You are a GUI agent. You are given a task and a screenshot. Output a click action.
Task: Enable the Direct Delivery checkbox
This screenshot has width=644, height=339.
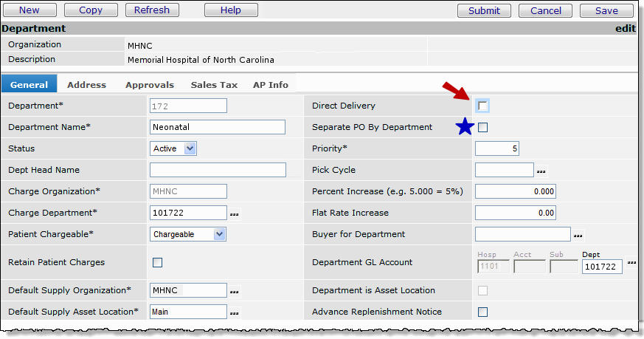(x=482, y=106)
